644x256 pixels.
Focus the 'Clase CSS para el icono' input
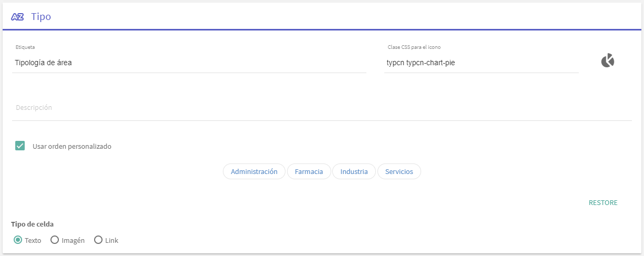pyautogui.click(x=481, y=63)
